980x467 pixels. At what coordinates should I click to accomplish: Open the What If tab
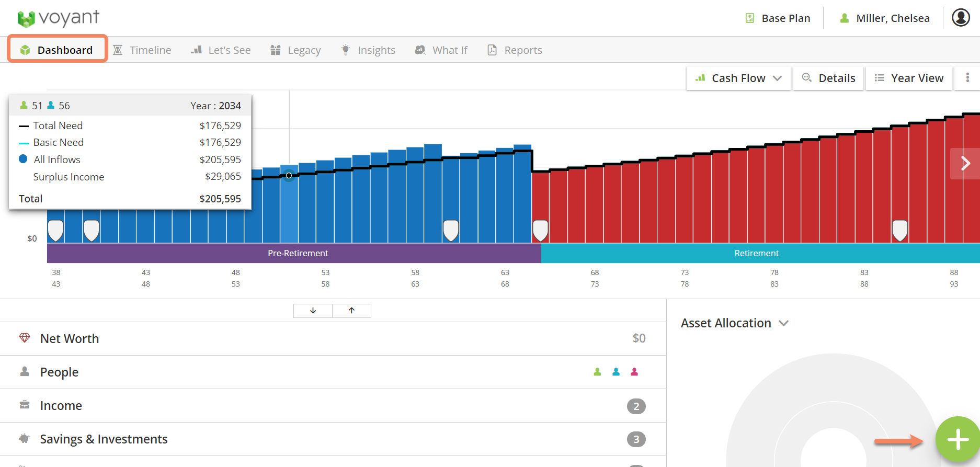tap(441, 50)
